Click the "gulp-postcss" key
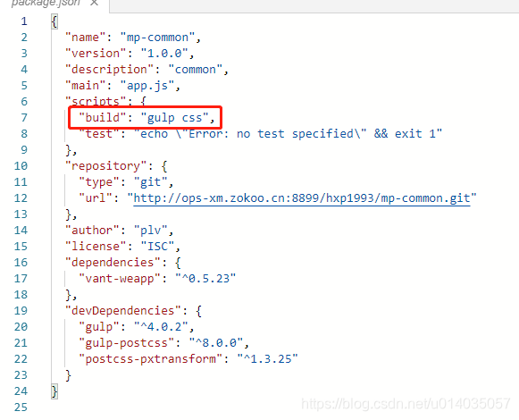The image size is (519, 420). coord(127,343)
